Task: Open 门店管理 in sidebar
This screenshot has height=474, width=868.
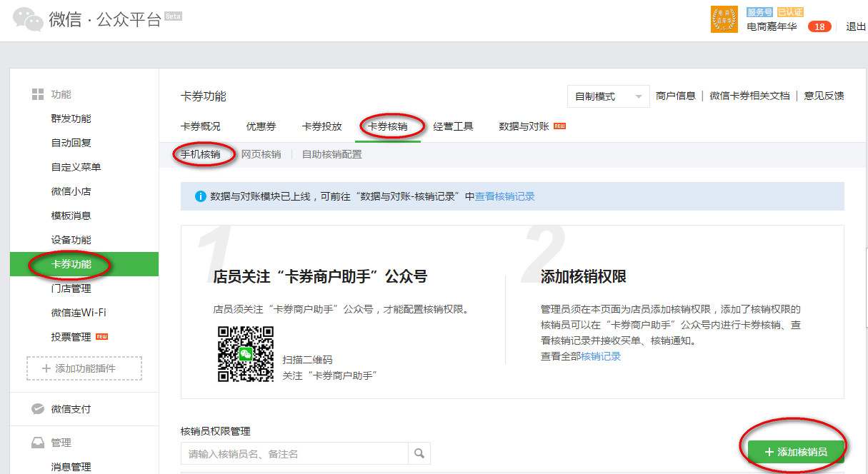Action: [x=71, y=288]
